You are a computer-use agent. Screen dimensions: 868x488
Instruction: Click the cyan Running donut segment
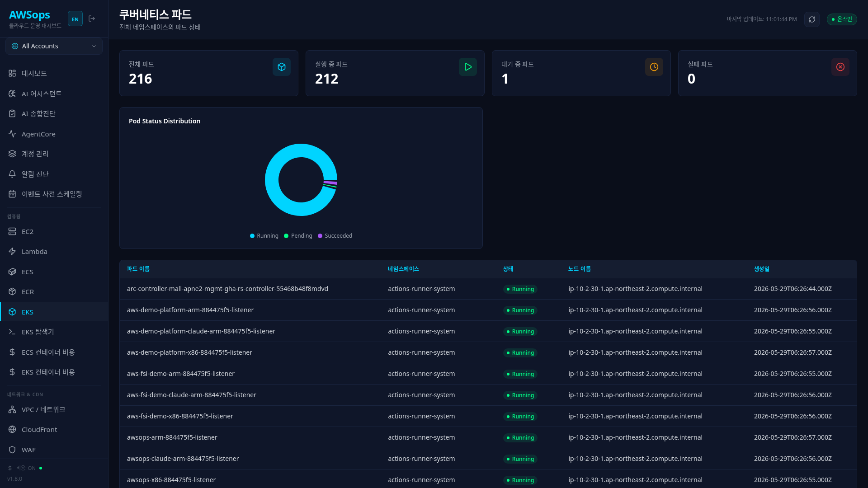click(x=272, y=180)
